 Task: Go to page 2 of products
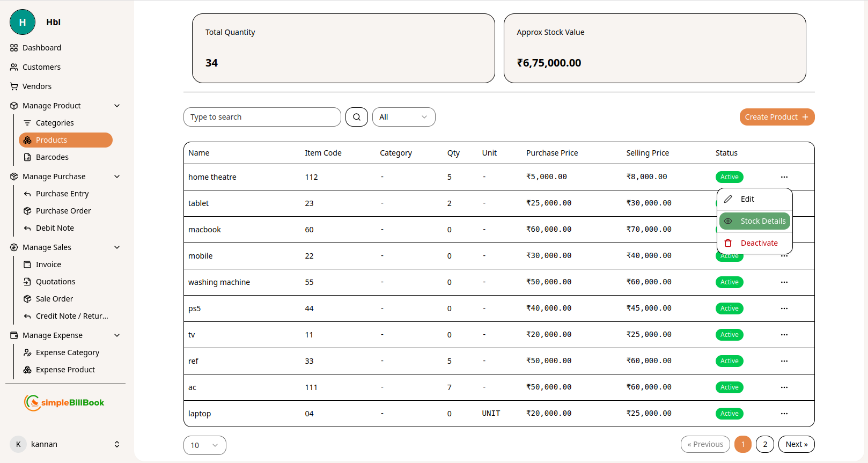pyautogui.click(x=765, y=444)
